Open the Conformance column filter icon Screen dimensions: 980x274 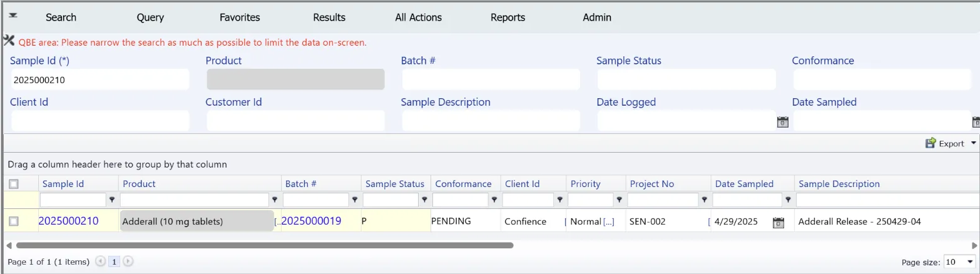494,200
